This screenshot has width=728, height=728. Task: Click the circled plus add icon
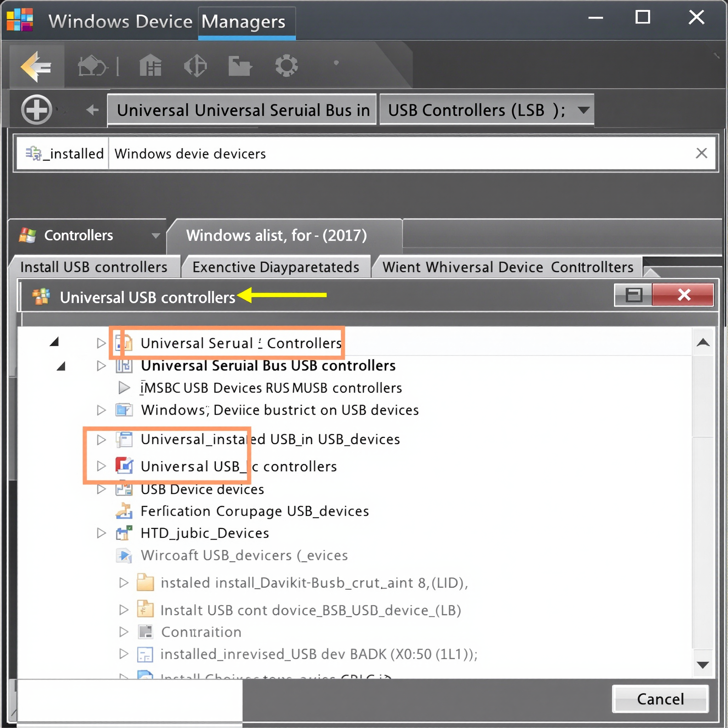coord(36,109)
